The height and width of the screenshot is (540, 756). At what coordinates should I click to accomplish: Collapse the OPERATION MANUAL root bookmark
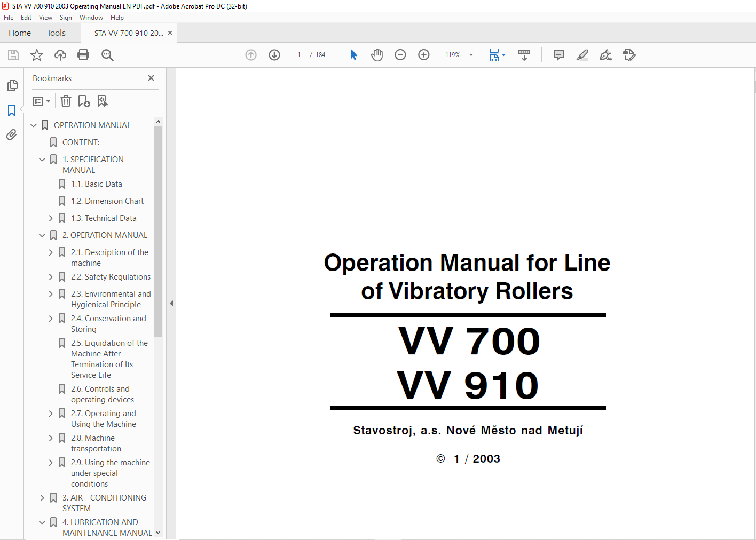point(34,125)
